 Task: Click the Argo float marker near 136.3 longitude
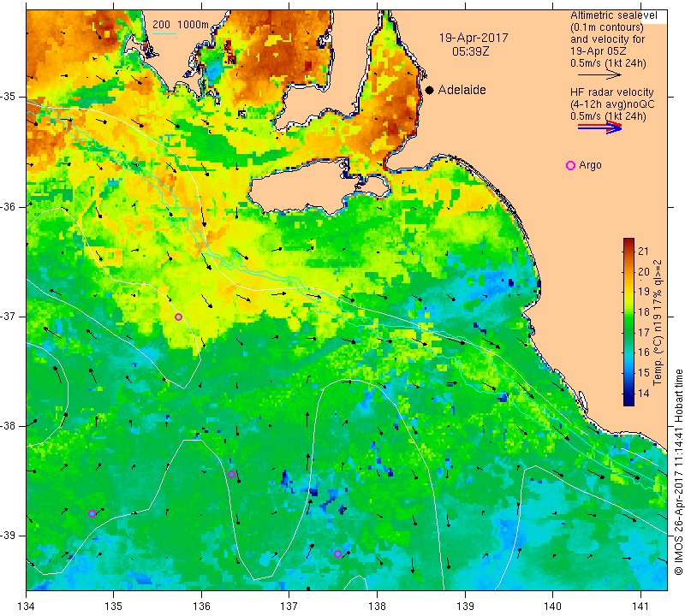231,475
